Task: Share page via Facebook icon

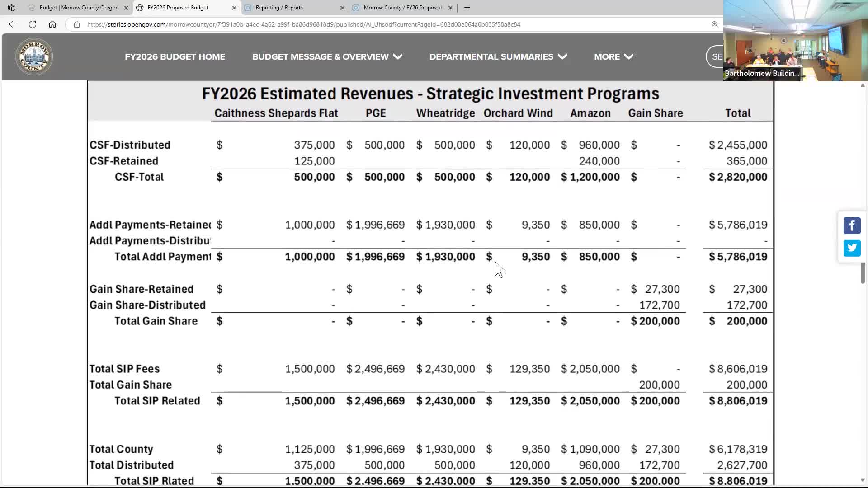Action: 852,225
